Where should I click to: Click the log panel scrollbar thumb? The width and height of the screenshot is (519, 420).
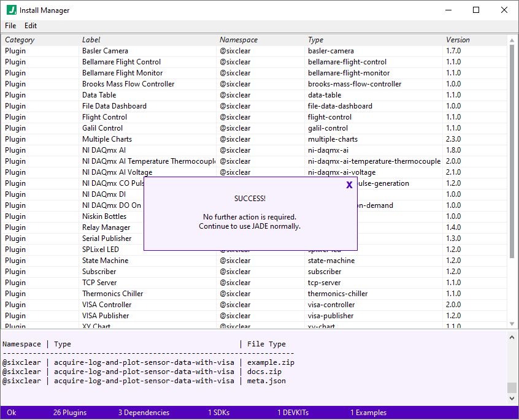[512, 388]
